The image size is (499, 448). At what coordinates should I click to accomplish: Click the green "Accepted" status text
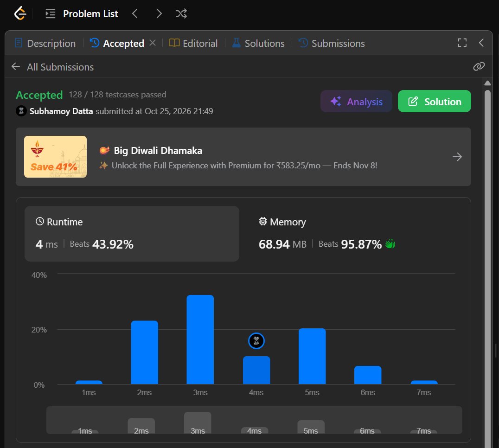(x=39, y=95)
